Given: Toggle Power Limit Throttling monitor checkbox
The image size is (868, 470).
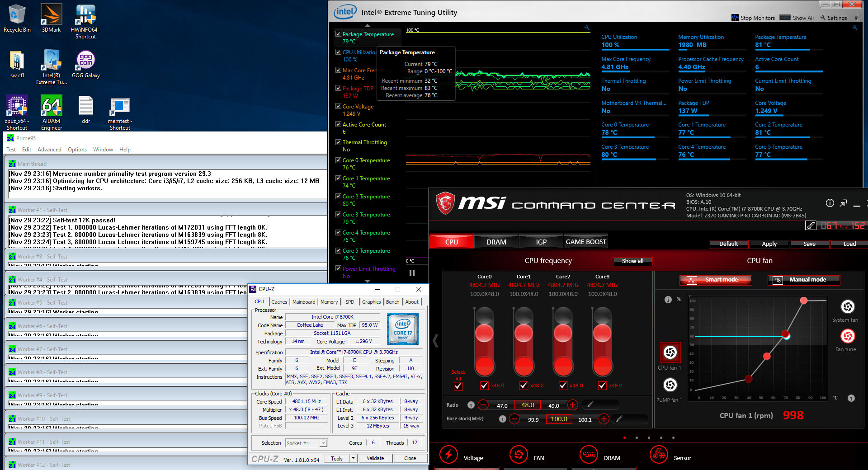Looking at the screenshot, I should pos(338,268).
